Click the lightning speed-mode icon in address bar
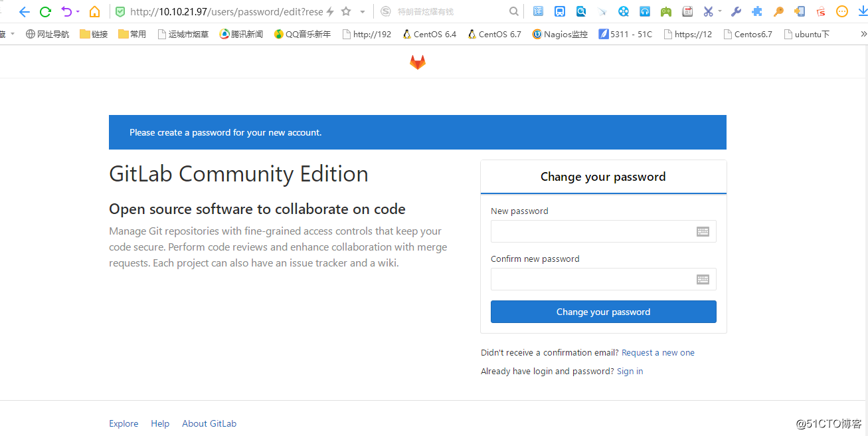This screenshot has width=868, height=436. [330, 11]
